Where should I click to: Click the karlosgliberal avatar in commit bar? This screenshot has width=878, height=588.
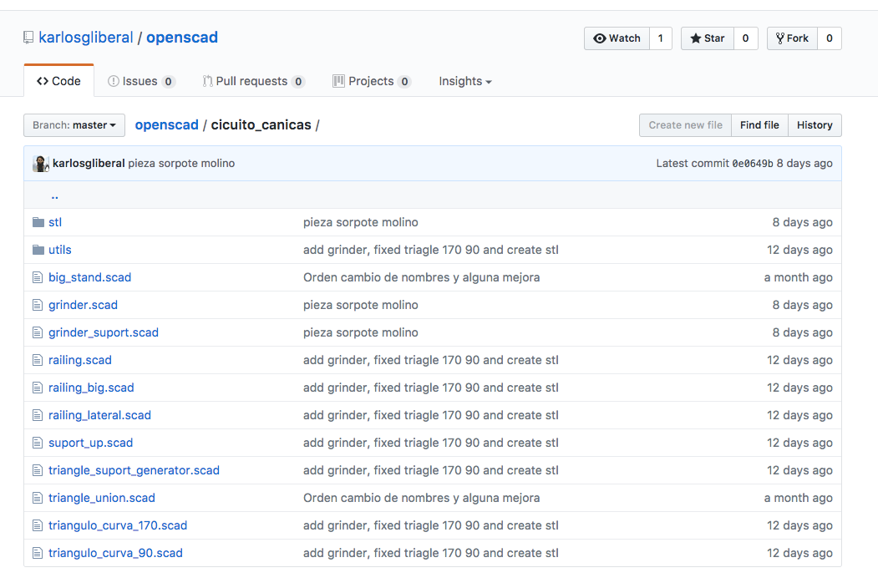point(41,164)
